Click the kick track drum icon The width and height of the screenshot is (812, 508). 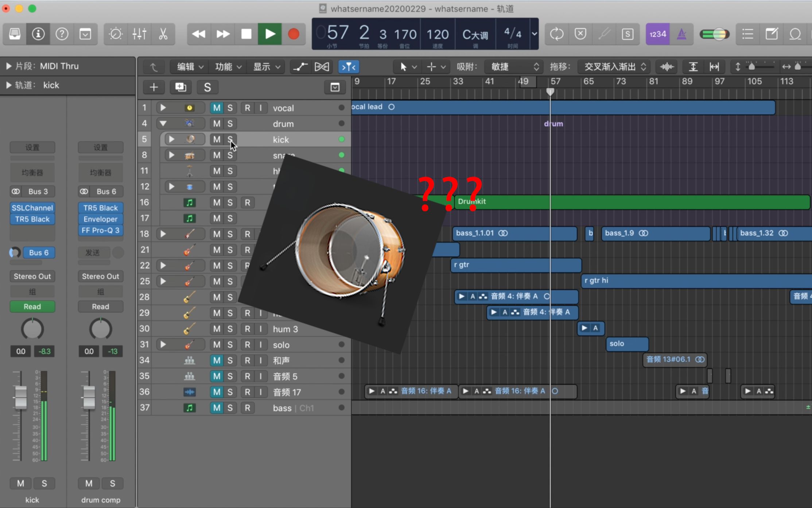pyautogui.click(x=190, y=139)
